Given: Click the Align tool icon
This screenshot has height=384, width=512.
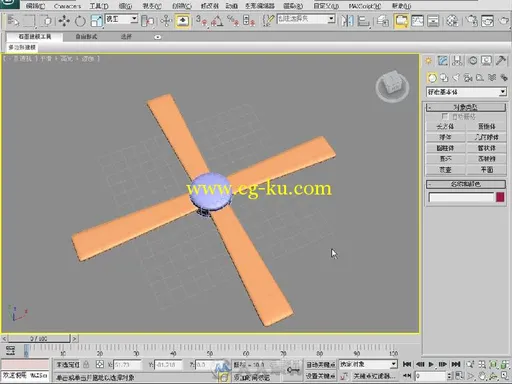Looking at the screenshot, I should (363, 22).
